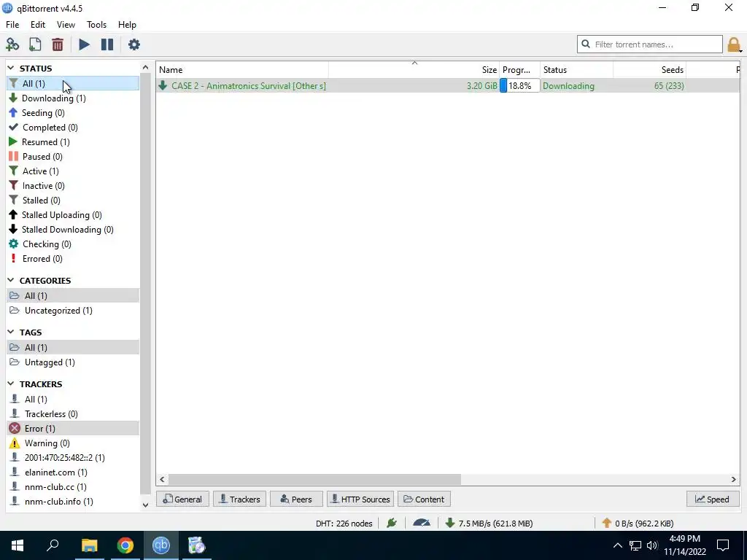Viewport: 747px width, 560px height.
Task: Open the Tools menu
Action: point(96,24)
